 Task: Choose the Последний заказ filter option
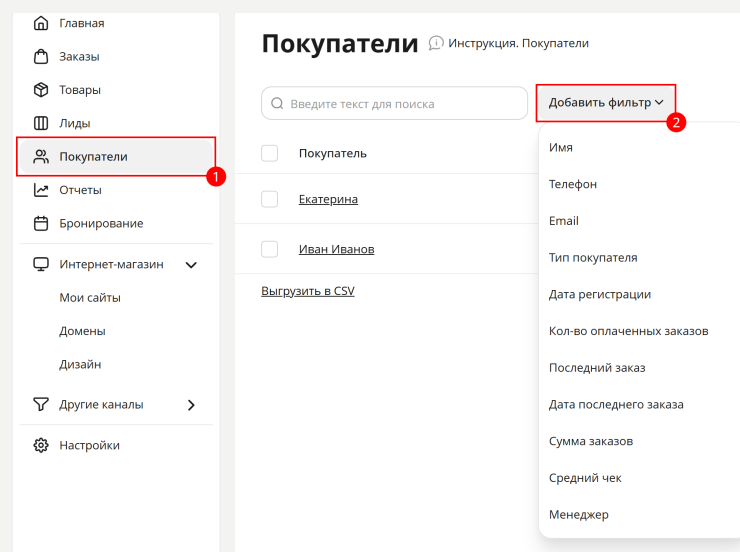597,368
